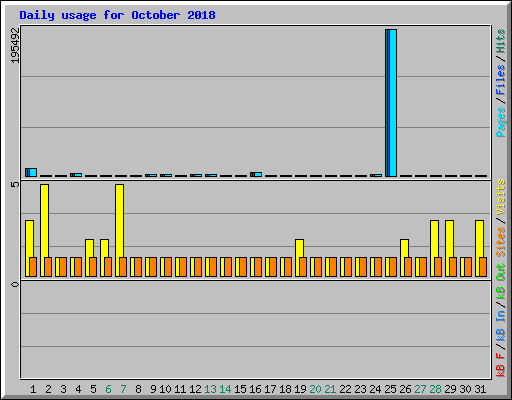512x400 pixels.
Task: Click the yellow visits bar for day 26
Action: (x=404, y=248)
